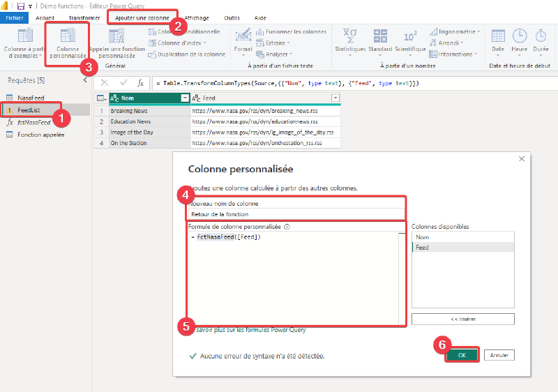This screenshot has height=392, width=558.
Task: Select the Fonction appelée query
Action: [x=41, y=135]
